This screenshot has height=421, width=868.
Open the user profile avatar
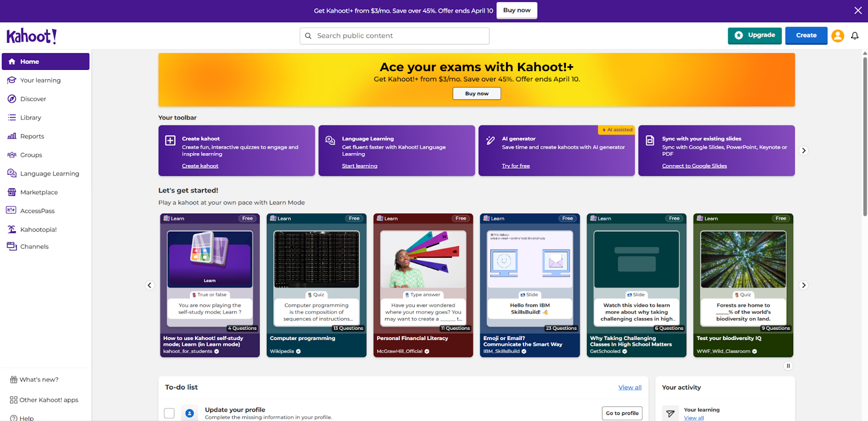(838, 36)
